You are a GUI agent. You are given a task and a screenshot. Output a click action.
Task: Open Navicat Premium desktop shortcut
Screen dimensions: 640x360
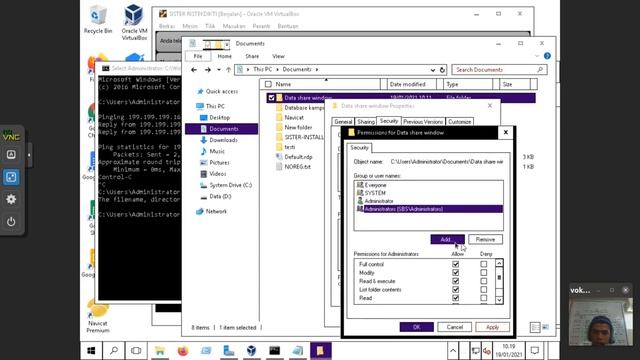[98, 316]
